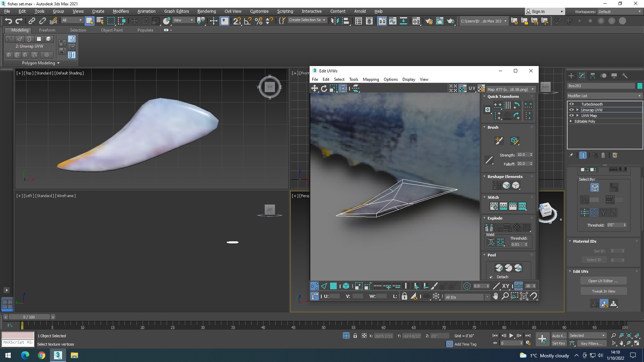
Task: Enable Polygon sub-object mode in Edit UVWs
Action: (x=333, y=286)
